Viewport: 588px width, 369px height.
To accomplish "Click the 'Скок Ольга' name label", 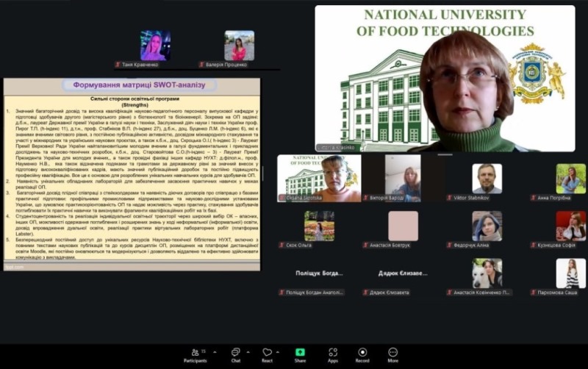I will pyautogui.click(x=298, y=245).
